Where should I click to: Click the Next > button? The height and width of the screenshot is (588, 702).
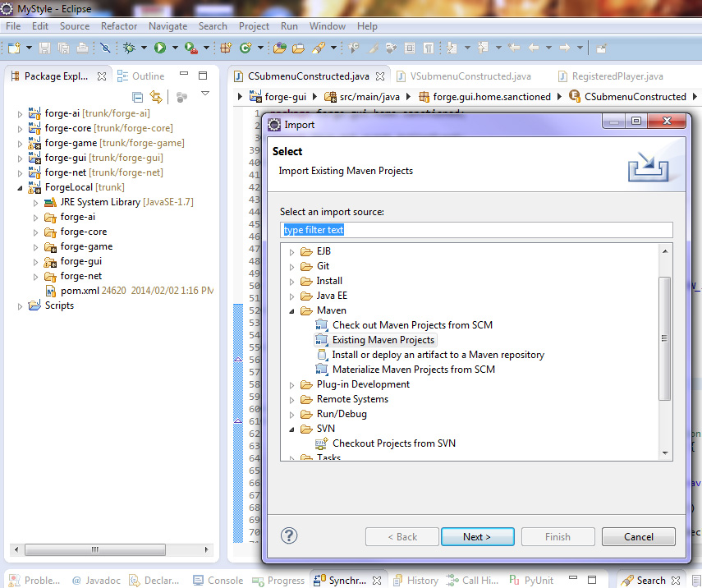tap(477, 536)
